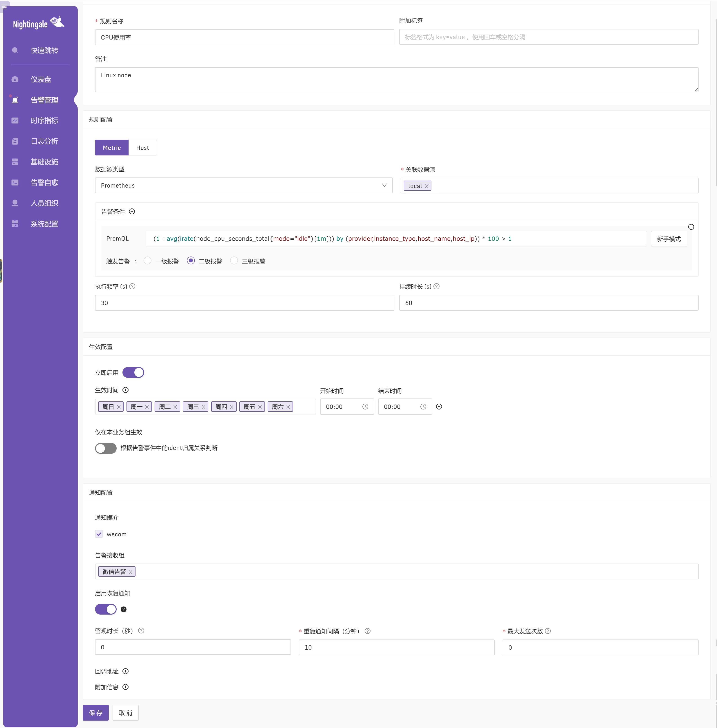Click the 新手模式 beginner mode button
Image resolution: width=717 pixels, height=728 pixels.
(x=668, y=239)
